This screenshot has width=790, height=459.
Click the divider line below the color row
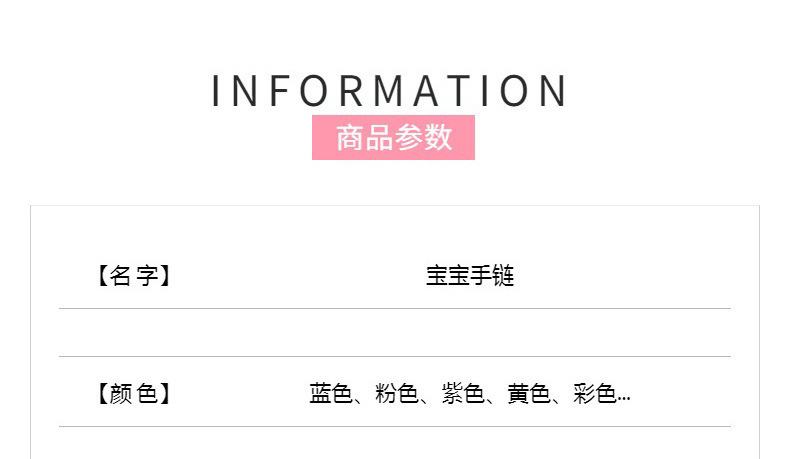pyautogui.click(x=394, y=427)
